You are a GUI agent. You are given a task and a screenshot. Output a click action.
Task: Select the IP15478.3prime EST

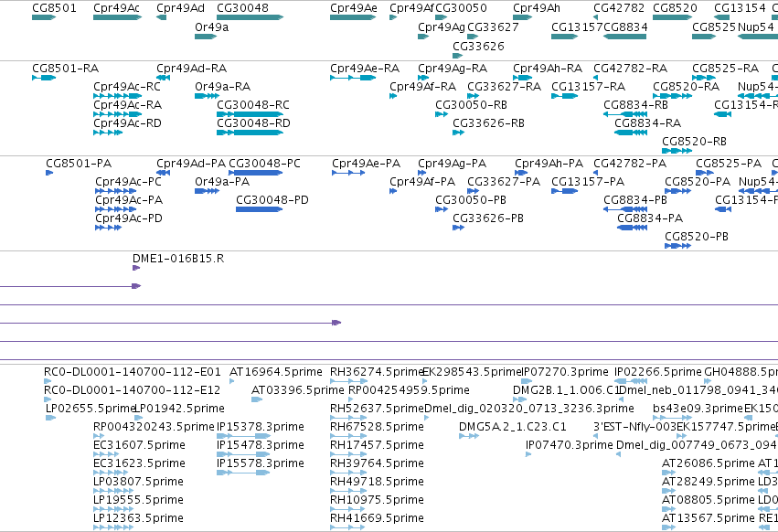[243, 454]
